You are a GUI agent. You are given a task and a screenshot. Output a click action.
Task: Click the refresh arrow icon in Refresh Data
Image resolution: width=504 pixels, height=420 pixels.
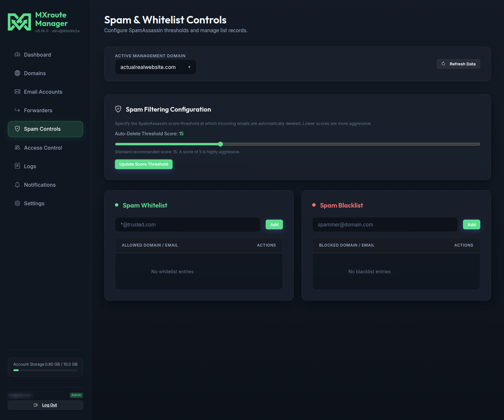click(x=443, y=64)
